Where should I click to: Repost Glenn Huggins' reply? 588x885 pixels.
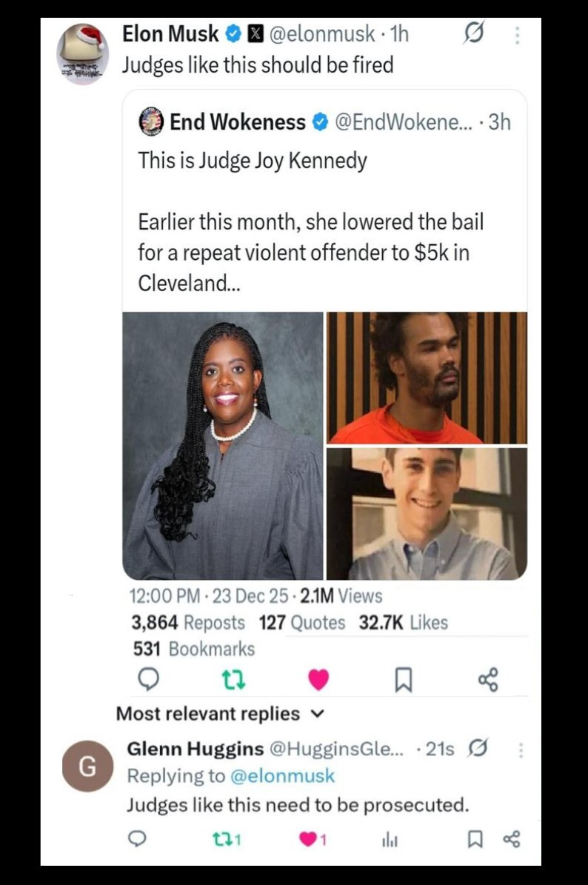tap(227, 840)
